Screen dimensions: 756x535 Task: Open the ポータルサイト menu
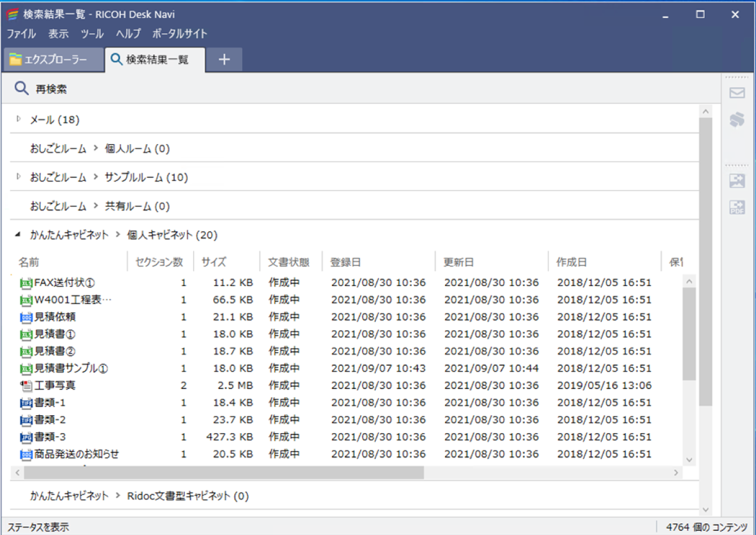coord(180,34)
